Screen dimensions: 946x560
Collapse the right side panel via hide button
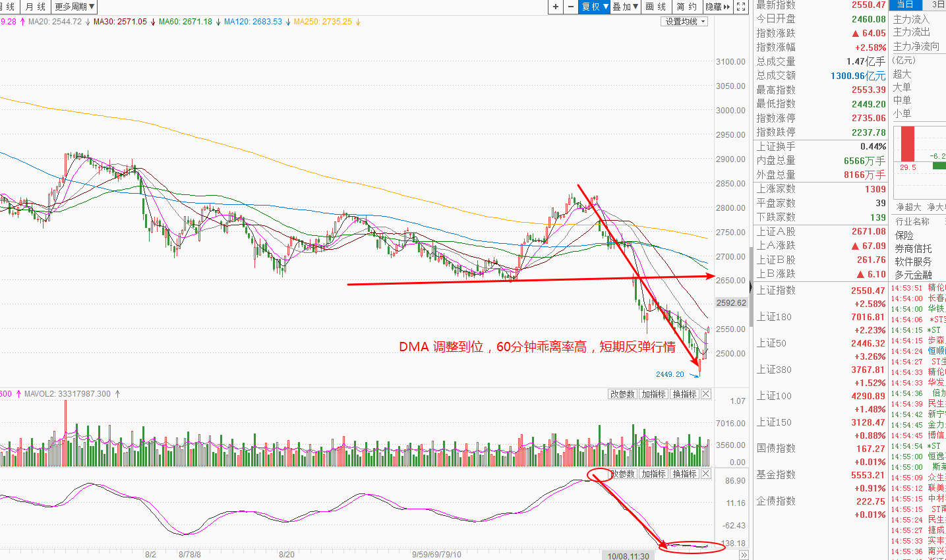pyautogui.click(x=718, y=7)
